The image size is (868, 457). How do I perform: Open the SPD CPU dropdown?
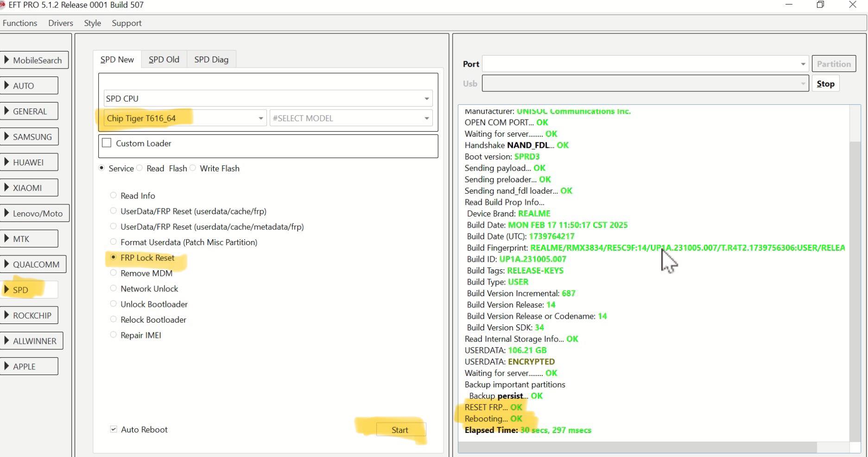click(x=268, y=98)
